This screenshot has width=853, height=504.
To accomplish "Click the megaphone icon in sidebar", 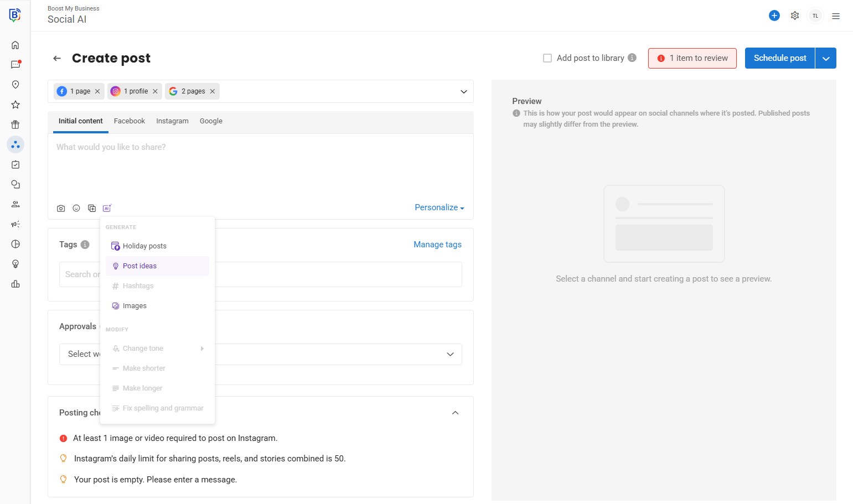I will 15,225.
